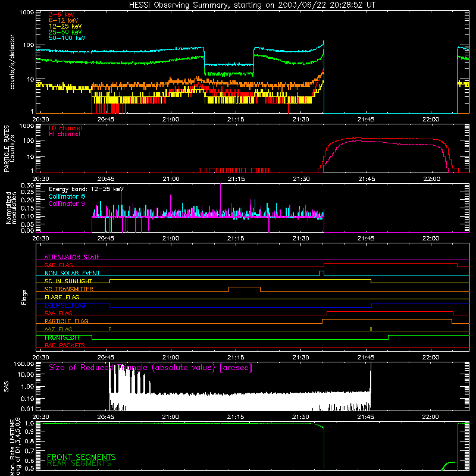
Task: Select the HI channel legend label
Action: 64,134
